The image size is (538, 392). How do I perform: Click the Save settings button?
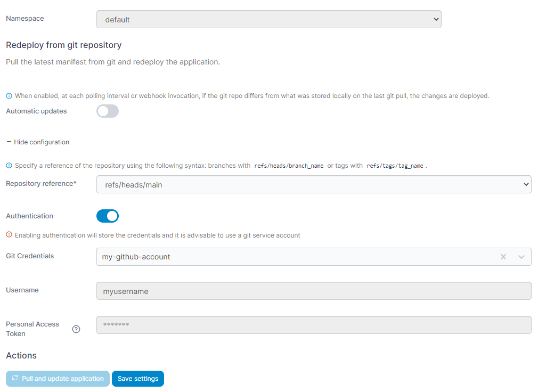click(138, 379)
